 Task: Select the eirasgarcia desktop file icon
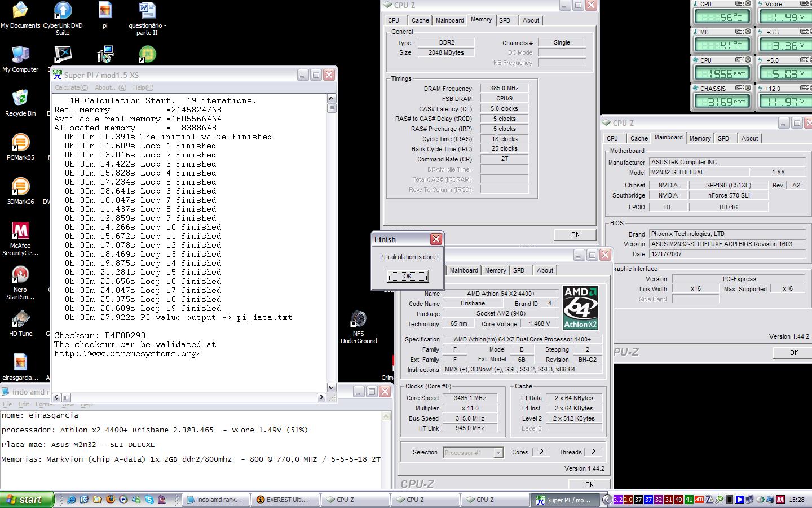20,367
